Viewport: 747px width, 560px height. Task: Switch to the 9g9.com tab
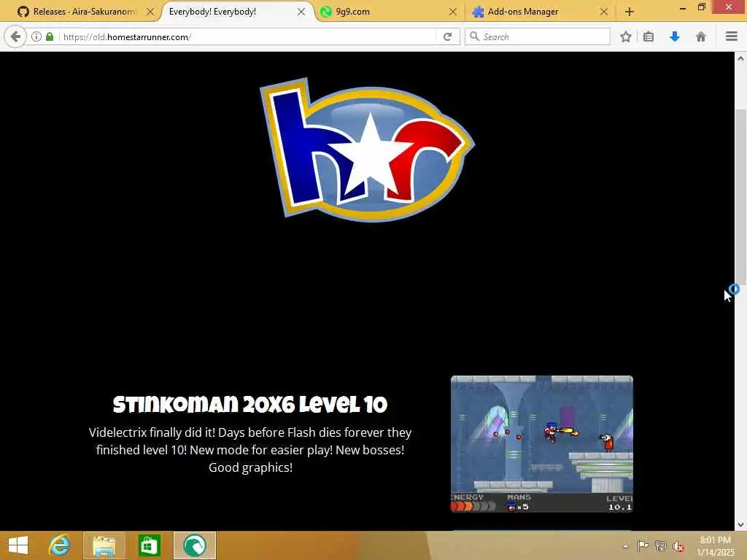388,12
